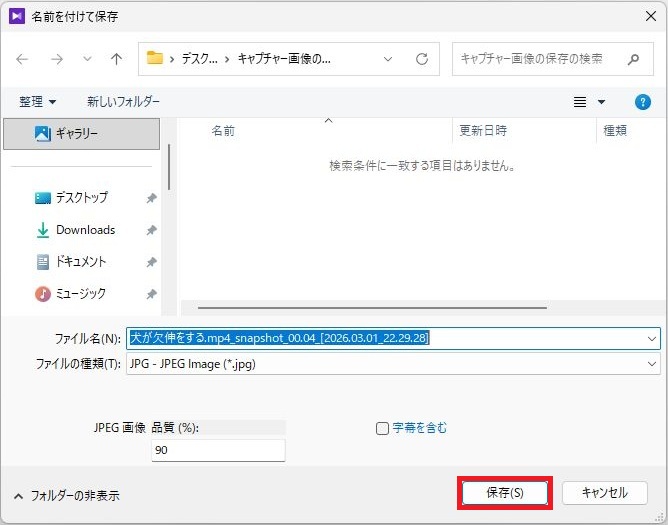Click 新しいフォルダー in the toolbar

(x=123, y=102)
